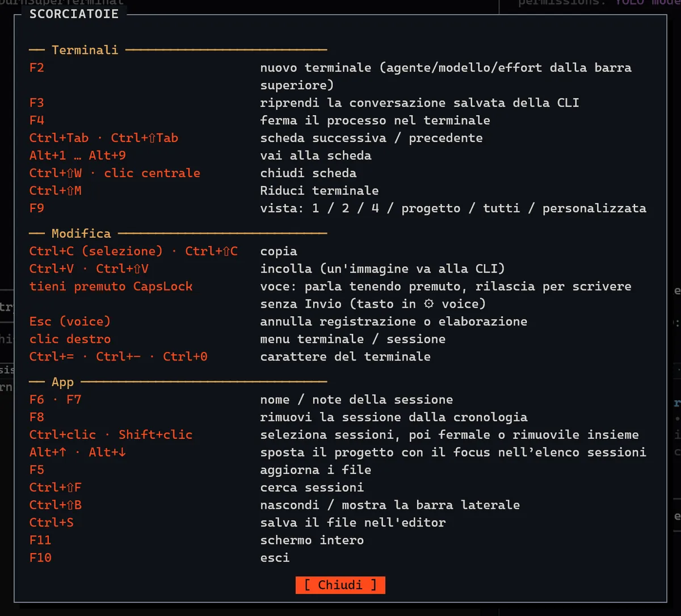Image resolution: width=681 pixels, height=616 pixels.
Task: Click the "[ Chiudi ]" button
Action: 340,585
